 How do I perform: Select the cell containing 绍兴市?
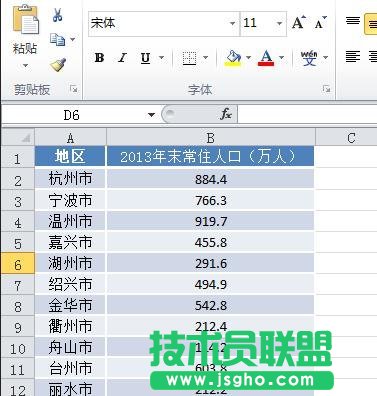[70, 284]
